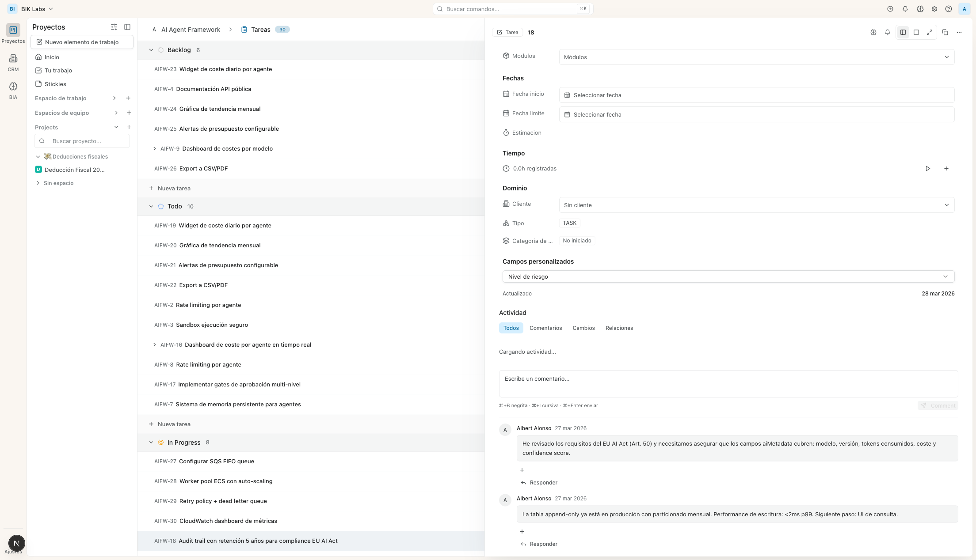Click the comment text field
976x560 pixels.
(728, 383)
